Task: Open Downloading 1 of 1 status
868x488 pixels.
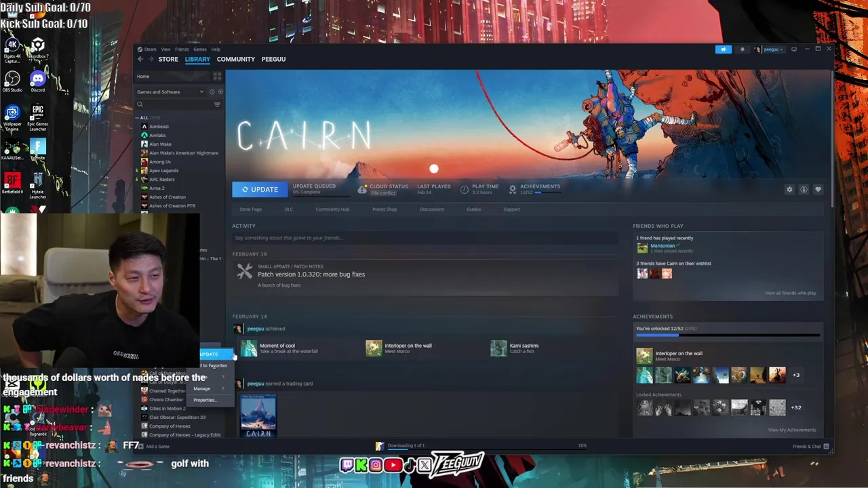Action: [406, 446]
